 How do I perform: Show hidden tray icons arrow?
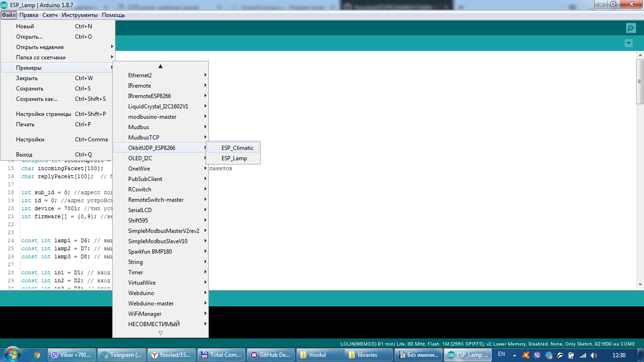tap(515, 355)
